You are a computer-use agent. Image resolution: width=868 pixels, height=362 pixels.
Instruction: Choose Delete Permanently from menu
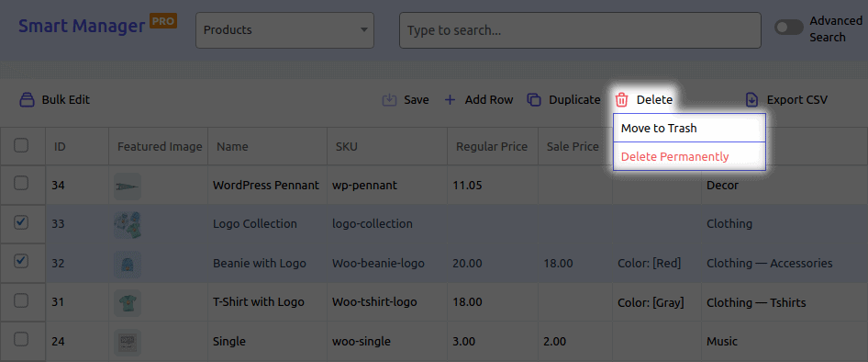click(689, 156)
